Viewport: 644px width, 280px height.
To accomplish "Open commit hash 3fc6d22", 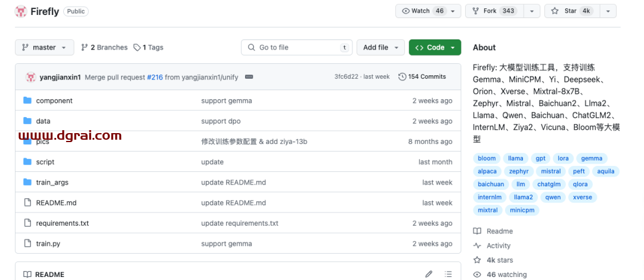I will 346,76.
